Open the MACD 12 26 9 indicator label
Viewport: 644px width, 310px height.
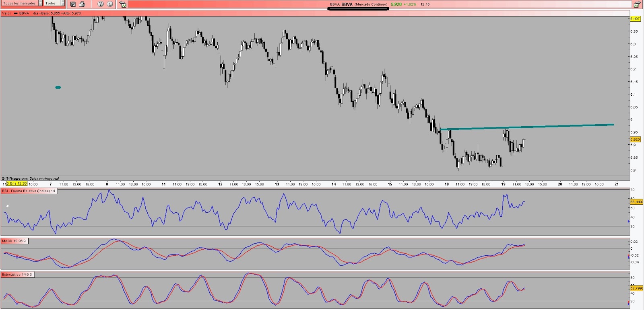pos(14,241)
